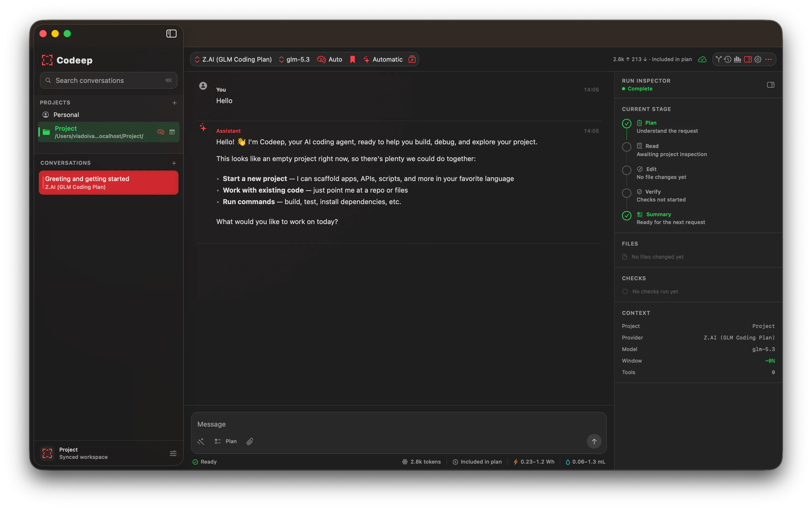Image resolution: width=812 pixels, height=509 pixels.
Task: Click the Read stage circle
Action: tap(626, 147)
